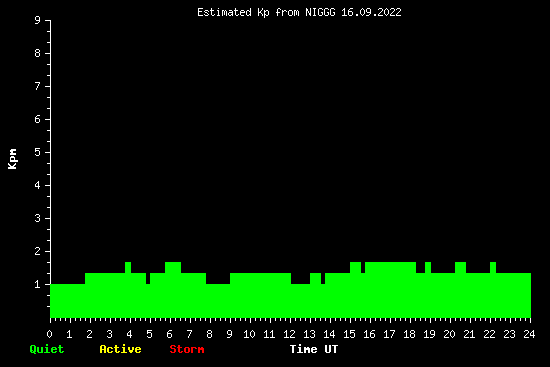Click the wide green plateau between hours 16 and 18
This screenshot has width=550, height=367.
pos(390,267)
